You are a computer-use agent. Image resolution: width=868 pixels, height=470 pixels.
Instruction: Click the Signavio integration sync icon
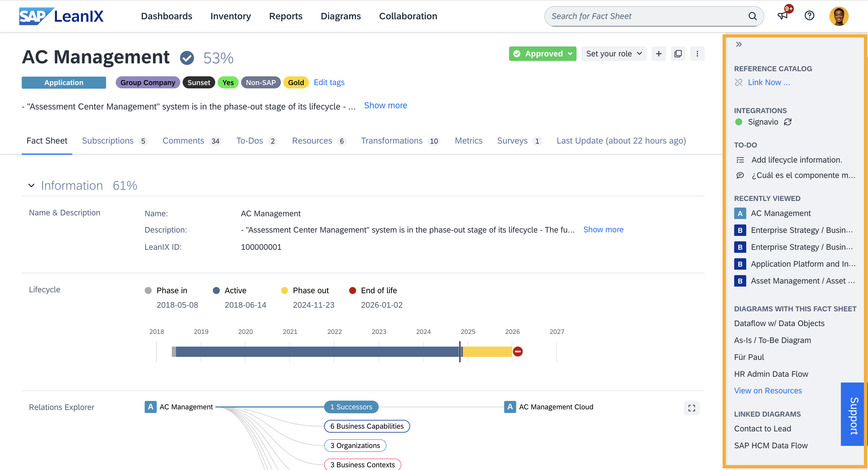point(788,122)
